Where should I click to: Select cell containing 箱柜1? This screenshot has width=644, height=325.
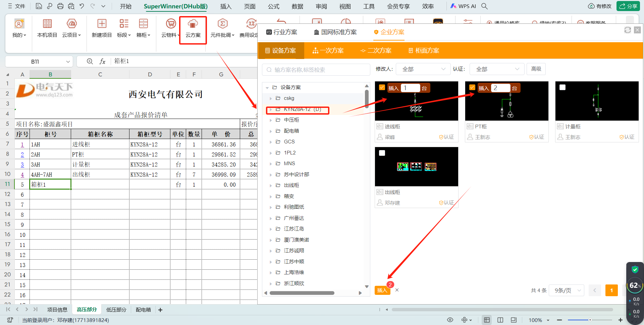point(50,184)
